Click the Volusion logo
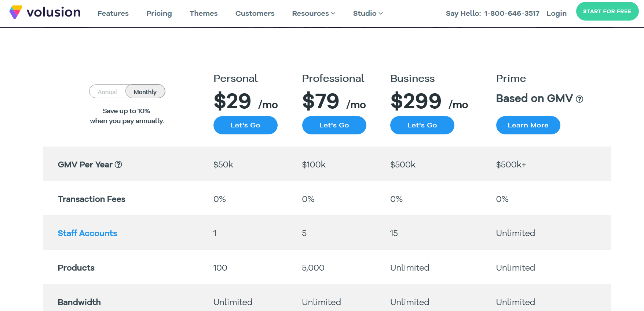 (45, 12)
